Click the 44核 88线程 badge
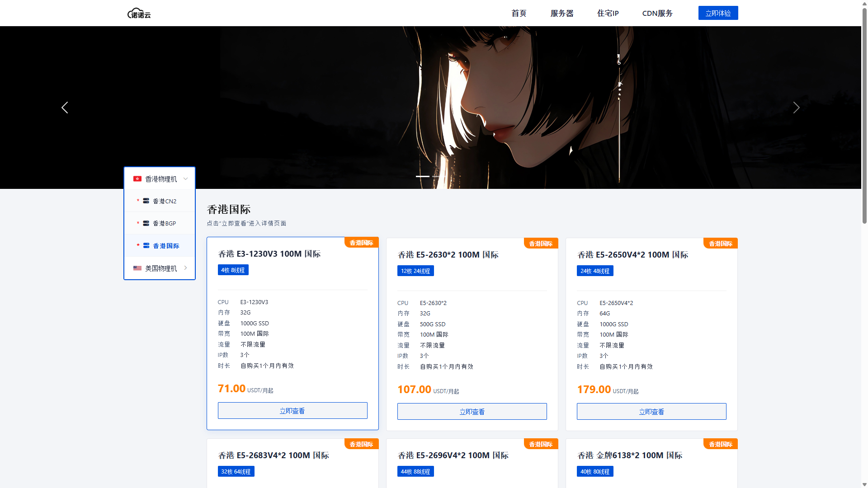The width and height of the screenshot is (868, 488). 415,471
